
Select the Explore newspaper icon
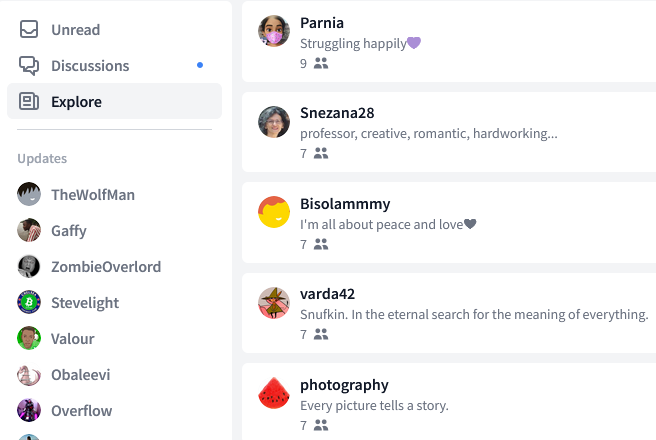pyautogui.click(x=29, y=102)
